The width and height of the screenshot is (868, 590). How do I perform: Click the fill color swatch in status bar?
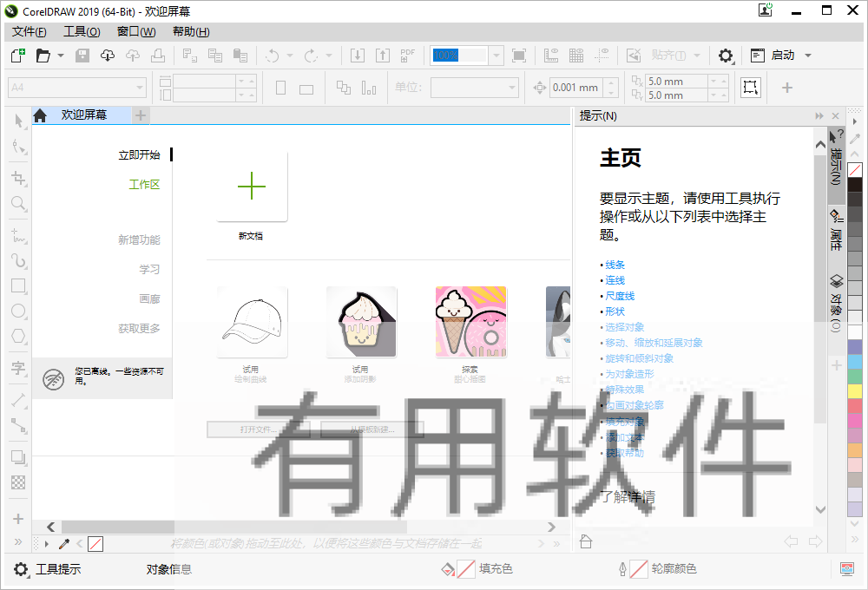point(466,569)
